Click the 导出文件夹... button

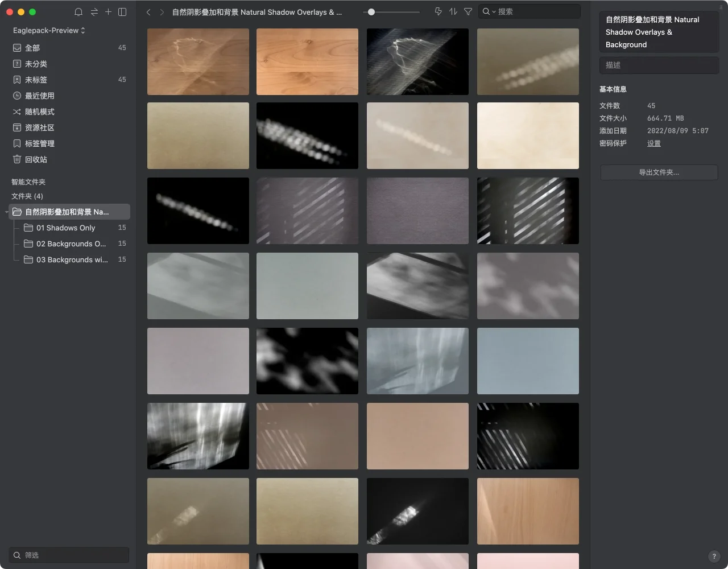pos(659,172)
